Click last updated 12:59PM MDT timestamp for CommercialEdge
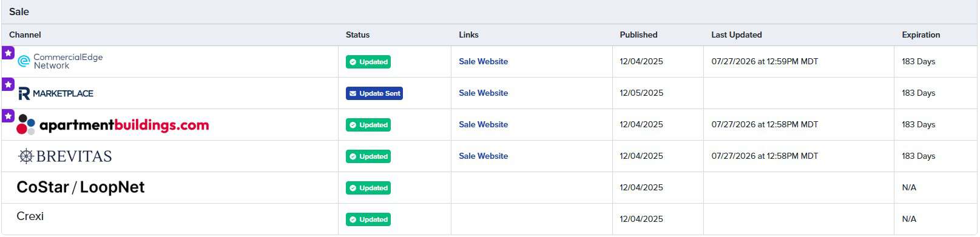The image size is (980, 237). (765, 61)
